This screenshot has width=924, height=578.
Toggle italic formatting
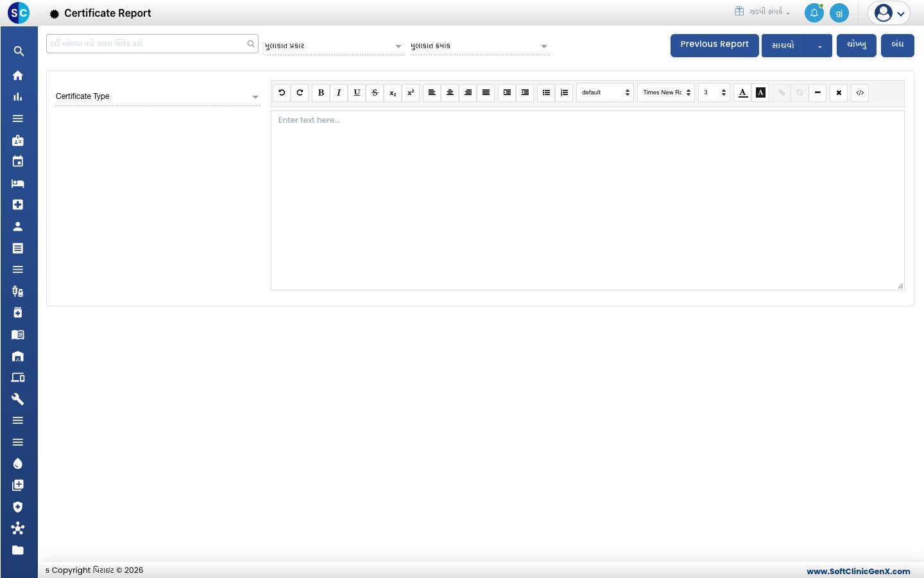click(339, 92)
